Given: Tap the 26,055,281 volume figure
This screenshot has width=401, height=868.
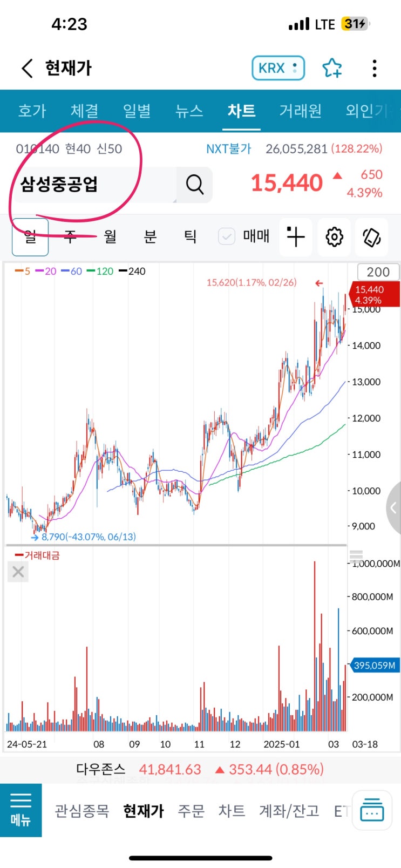Looking at the screenshot, I should click(x=296, y=149).
